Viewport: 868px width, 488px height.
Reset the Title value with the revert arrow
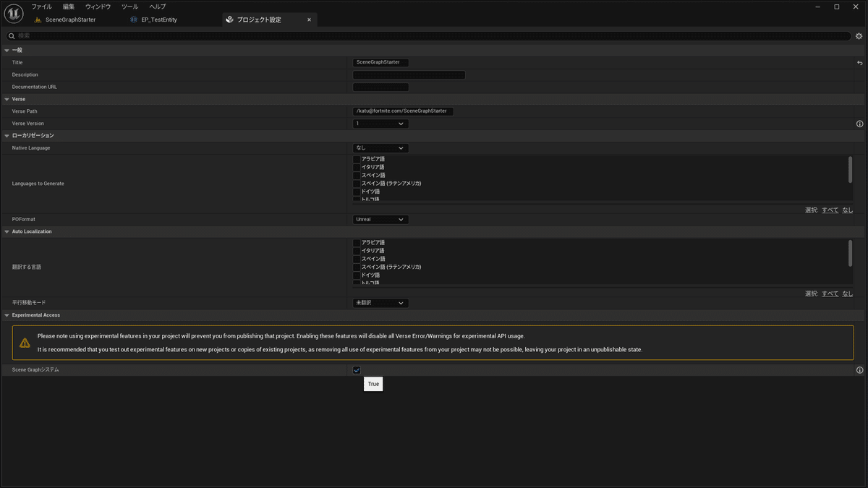point(860,63)
